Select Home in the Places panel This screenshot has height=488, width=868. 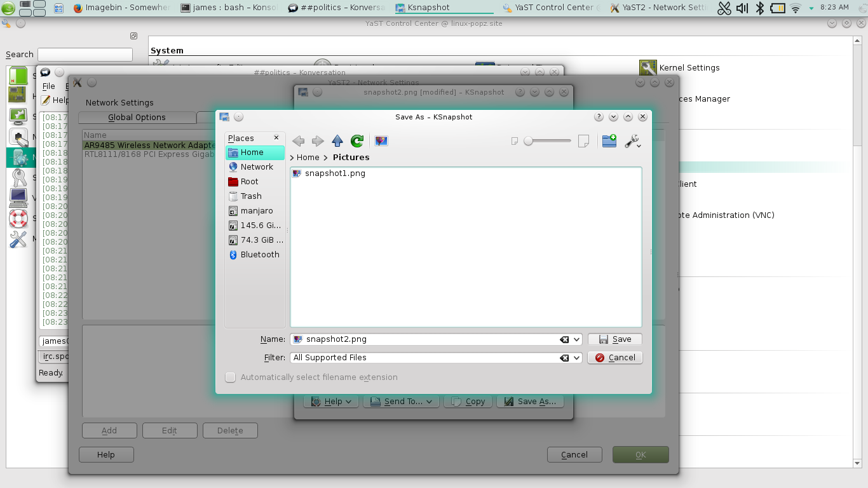(255, 152)
